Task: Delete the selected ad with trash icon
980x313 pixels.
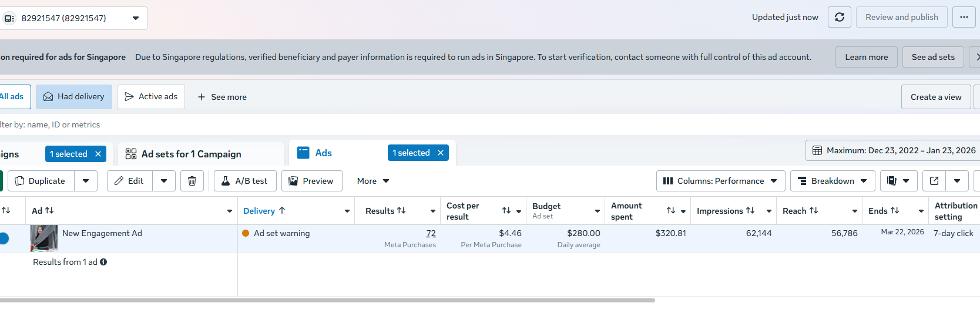Action: (192, 181)
